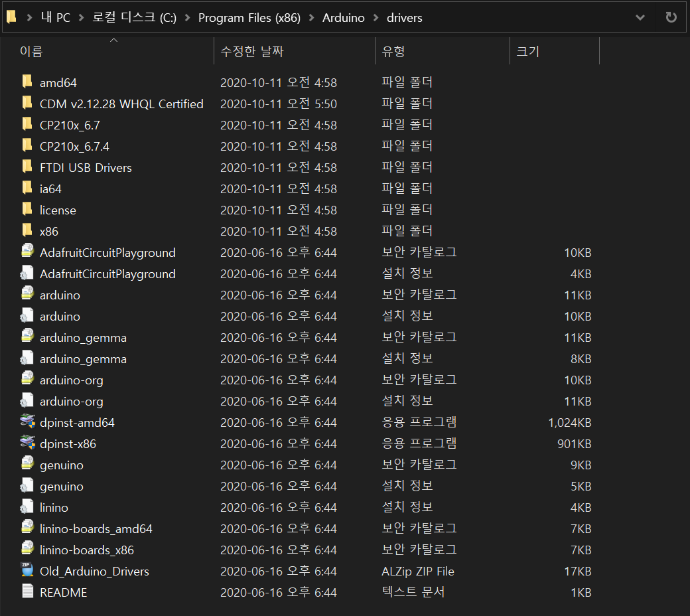Click AdafruitCircuitPlayground setup info icon
This screenshot has height=616, width=690.
click(x=27, y=273)
